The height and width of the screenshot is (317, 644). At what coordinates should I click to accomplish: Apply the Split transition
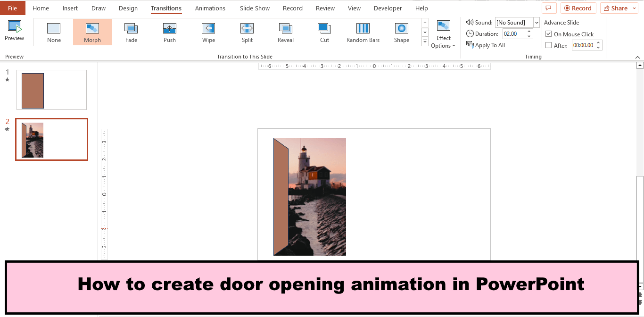pos(247,32)
